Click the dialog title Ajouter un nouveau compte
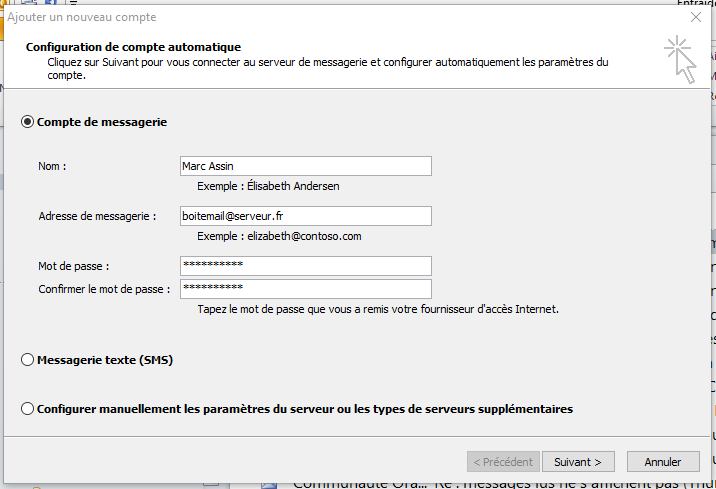The image size is (716, 489). [82, 17]
